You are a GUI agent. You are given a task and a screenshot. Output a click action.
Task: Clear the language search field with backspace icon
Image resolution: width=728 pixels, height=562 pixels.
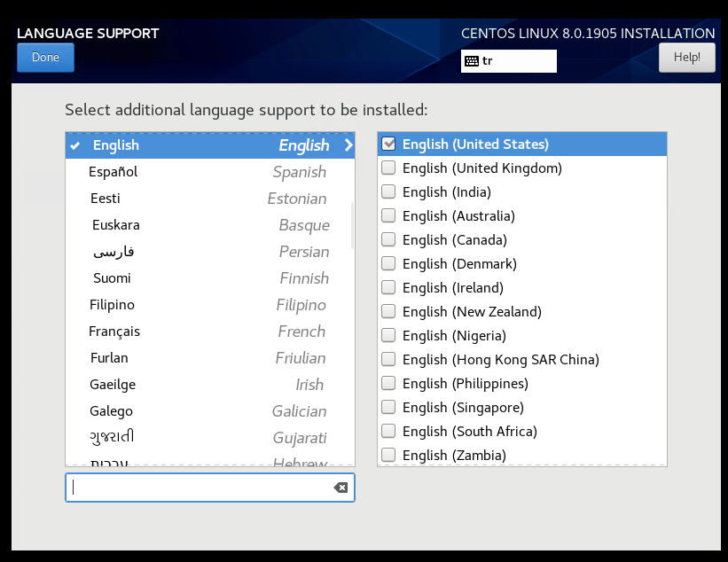click(x=341, y=488)
